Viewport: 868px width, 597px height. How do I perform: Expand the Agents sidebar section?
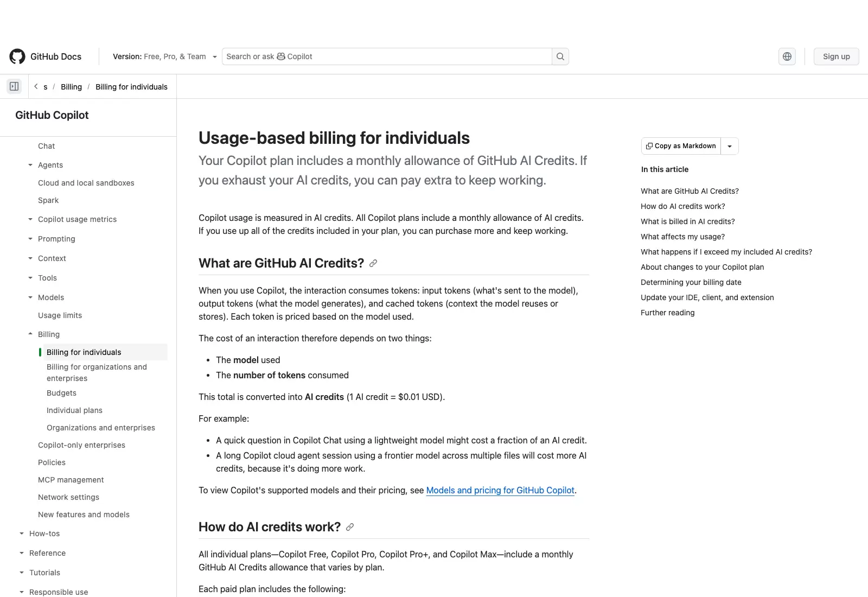pos(30,165)
